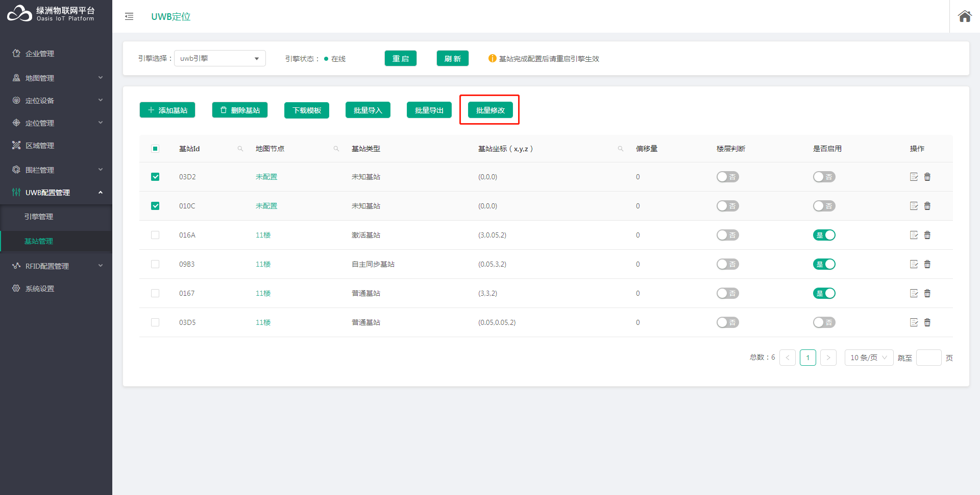Search by 基站Id column search icon

(x=240, y=149)
